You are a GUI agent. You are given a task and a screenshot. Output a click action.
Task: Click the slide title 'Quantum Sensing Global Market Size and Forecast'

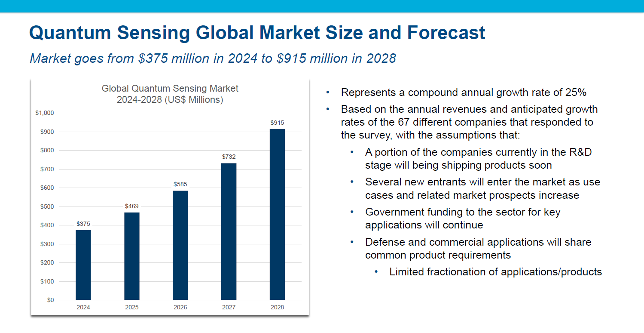[257, 33]
